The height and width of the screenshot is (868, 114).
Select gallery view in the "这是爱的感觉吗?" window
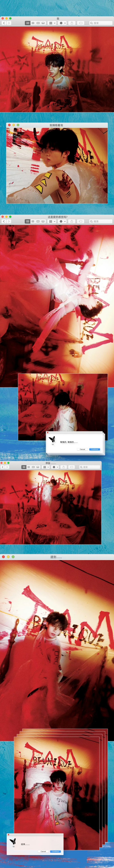[x=43, y=221]
